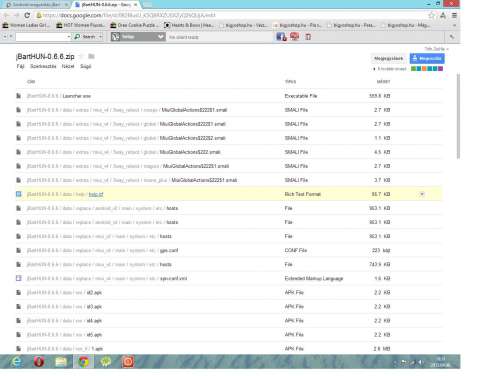Image resolution: width=500 pixels, height=376 pixels.
Task: Click the volume icon in the system tray
Action: click(x=421, y=362)
